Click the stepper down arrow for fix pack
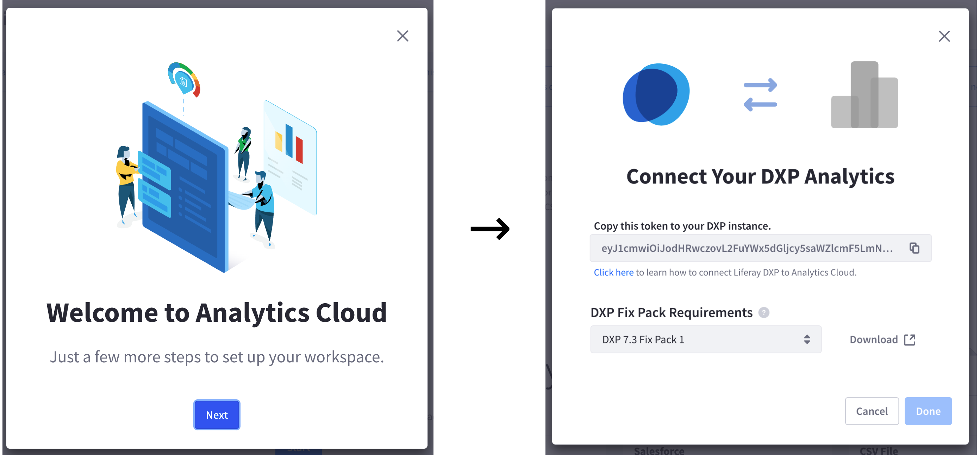980x455 pixels. click(x=809, y=343)
